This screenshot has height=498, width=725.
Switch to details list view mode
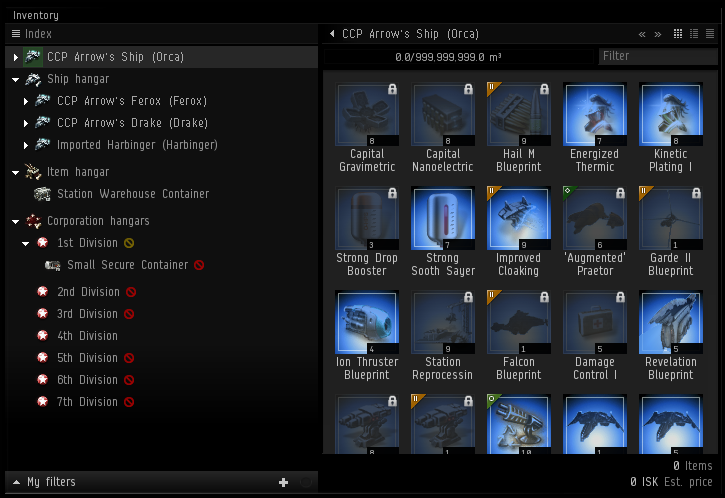[694, 34]
